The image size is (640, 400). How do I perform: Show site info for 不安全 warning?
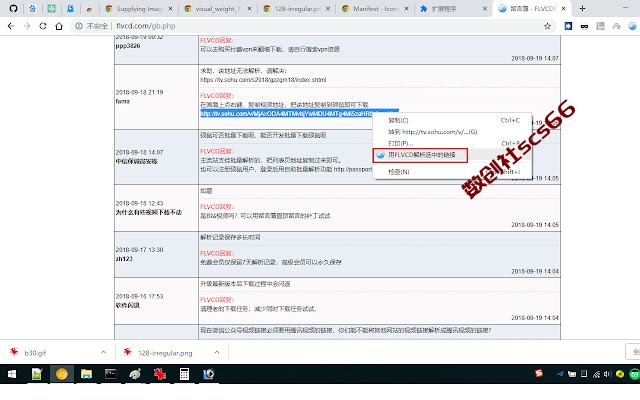click(91, 26)
